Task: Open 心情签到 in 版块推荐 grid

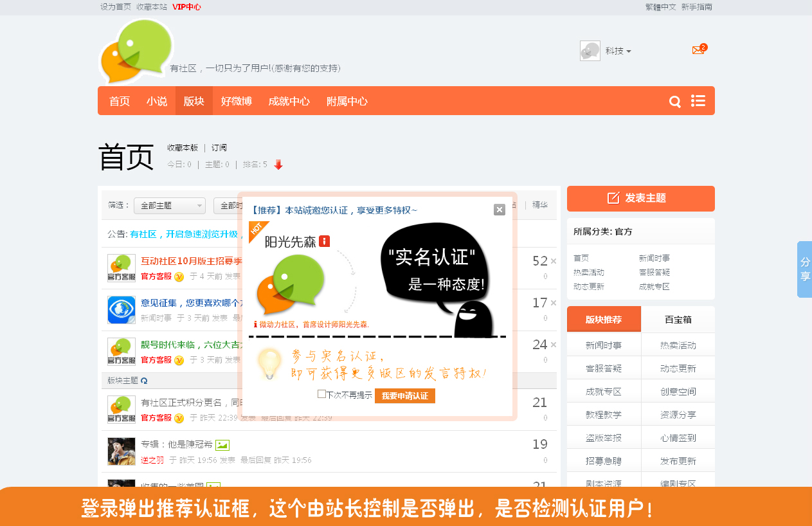Action: (x=678, y=438)
